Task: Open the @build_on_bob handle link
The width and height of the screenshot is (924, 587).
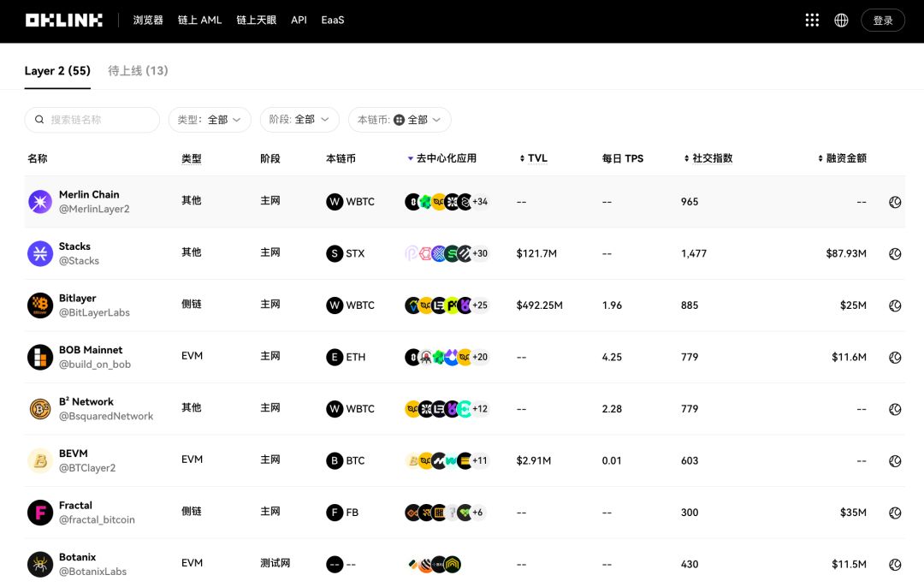Action: (x=95, y=365)
